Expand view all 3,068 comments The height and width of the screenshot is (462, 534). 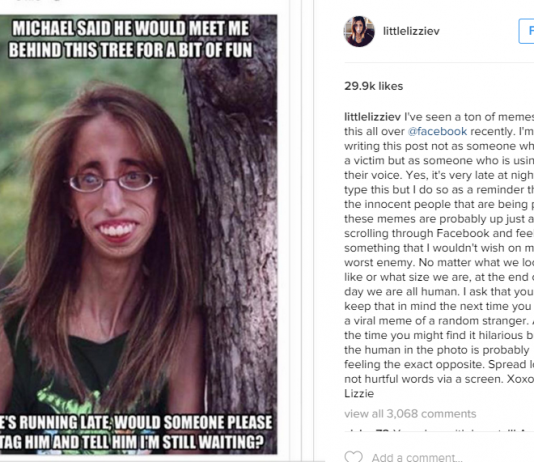410,414
